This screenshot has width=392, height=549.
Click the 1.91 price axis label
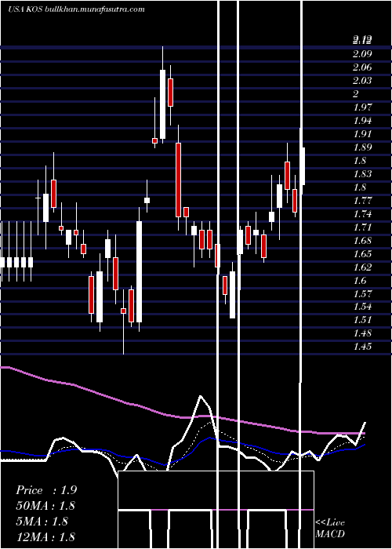[362, 134]
